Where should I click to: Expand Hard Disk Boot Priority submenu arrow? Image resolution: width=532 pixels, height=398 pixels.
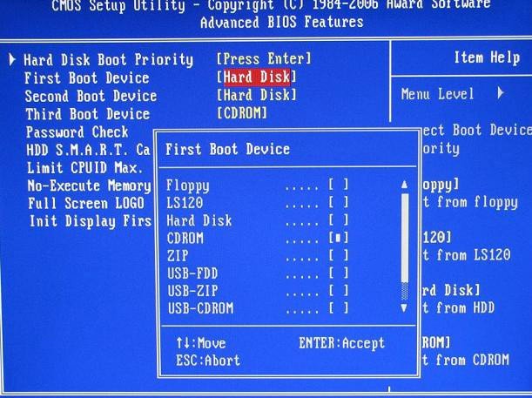(x=13, y=60)
